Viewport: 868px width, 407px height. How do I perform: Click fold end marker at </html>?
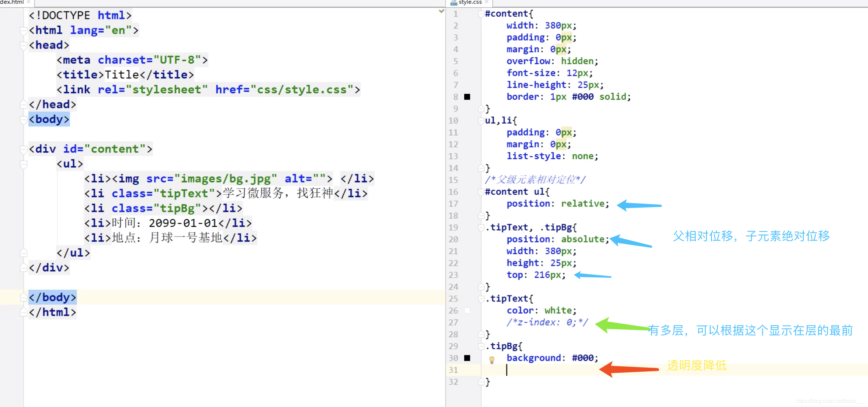[24, 312]
